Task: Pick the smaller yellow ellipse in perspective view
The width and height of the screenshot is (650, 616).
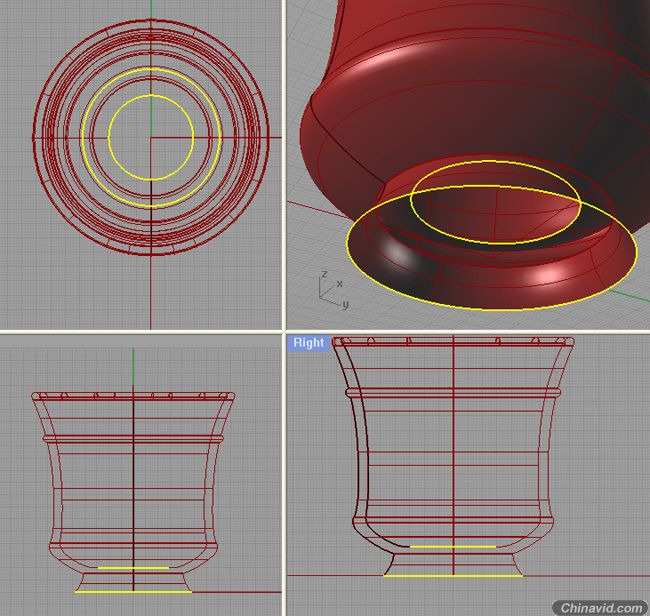Action: (x=495, y=161)
